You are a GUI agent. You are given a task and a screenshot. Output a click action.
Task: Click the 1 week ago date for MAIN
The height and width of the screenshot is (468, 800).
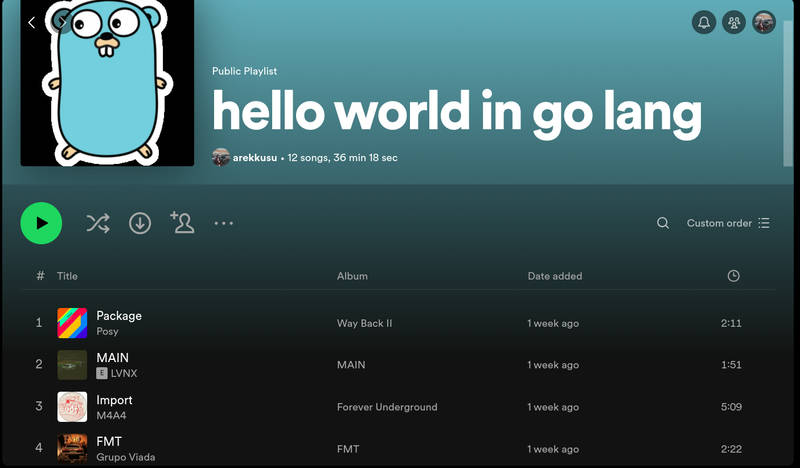(553, 365)
